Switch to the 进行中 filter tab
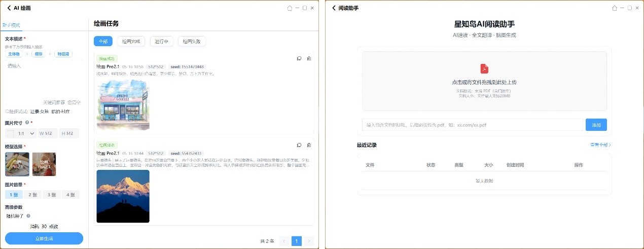 (x=162, y=42)
